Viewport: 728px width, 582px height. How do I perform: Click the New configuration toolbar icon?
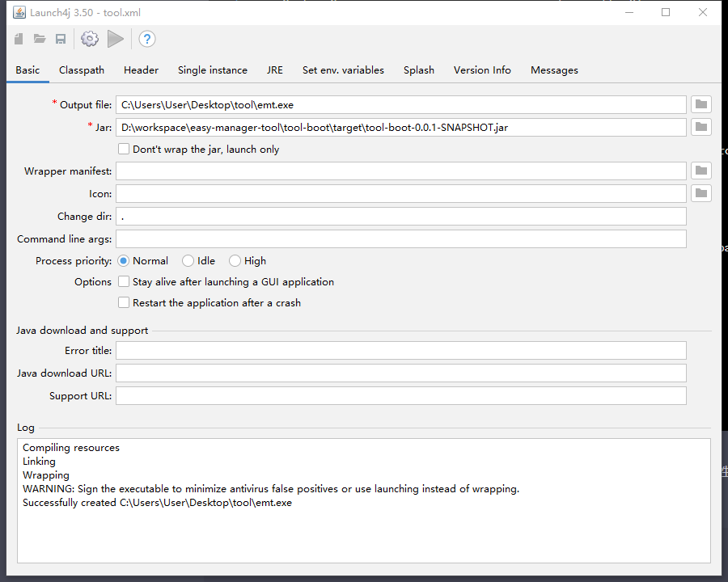(x=19, y=39)
